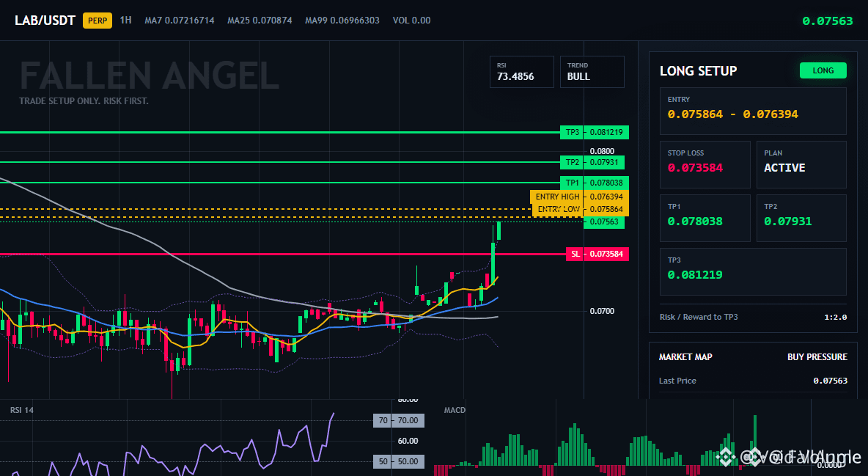Click the Risk / Reward to TP3 label
The image size is (868, 476).
click(698, 317)
